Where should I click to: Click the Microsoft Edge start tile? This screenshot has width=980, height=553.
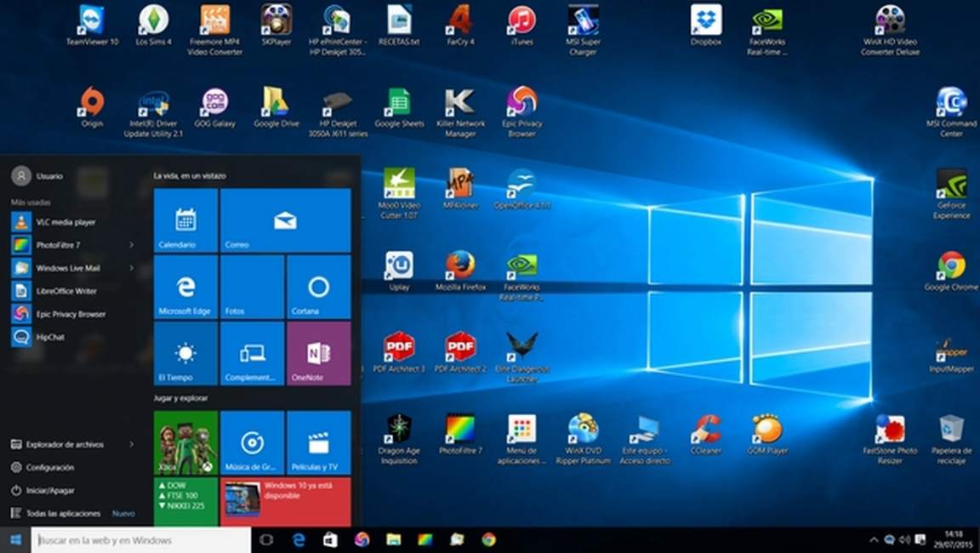tap(185, 288)
